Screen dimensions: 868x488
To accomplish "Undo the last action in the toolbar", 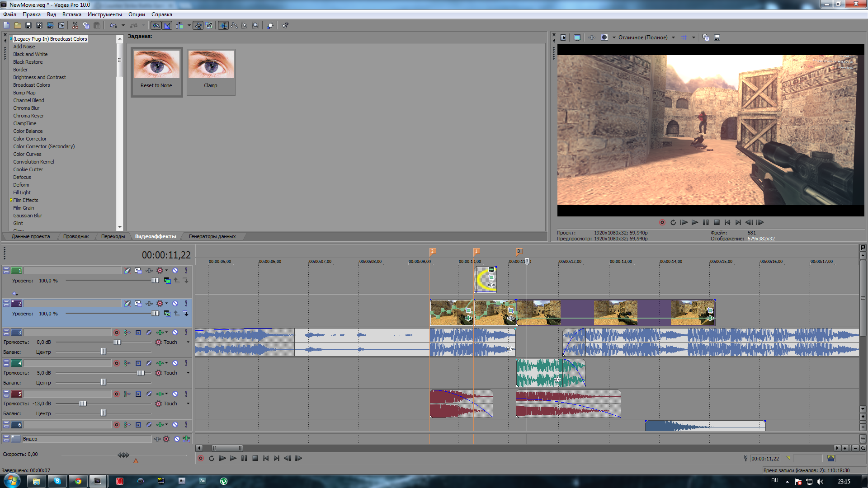I will [113, 26].
